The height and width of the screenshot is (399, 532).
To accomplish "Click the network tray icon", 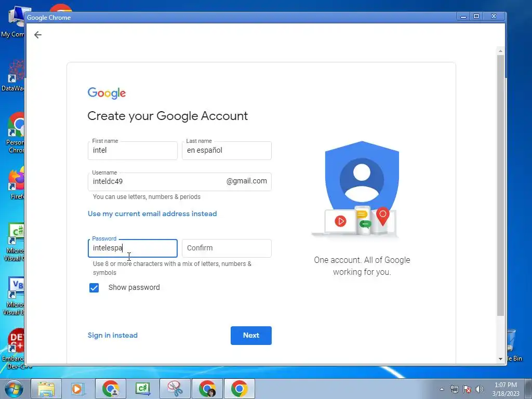I will point(454,389).
